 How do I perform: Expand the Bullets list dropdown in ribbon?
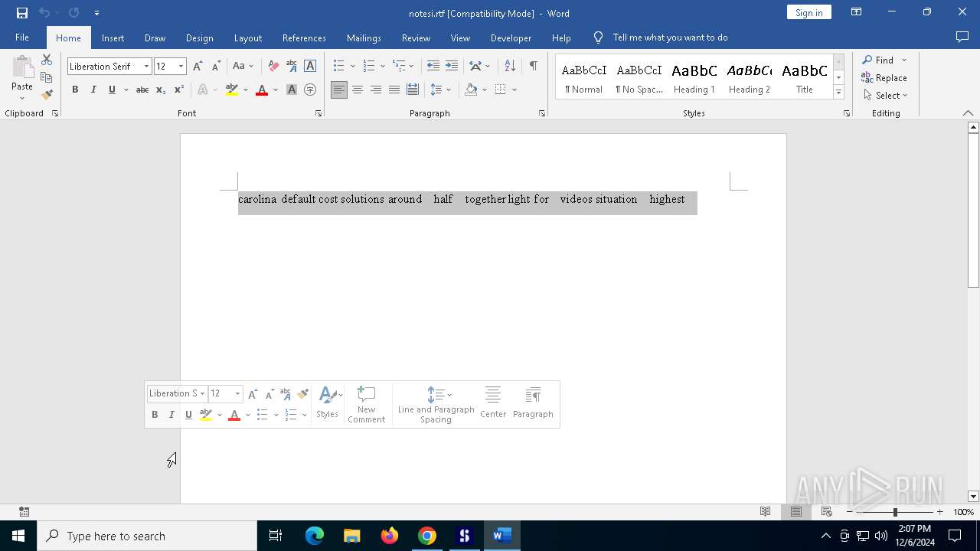point(352,67)
